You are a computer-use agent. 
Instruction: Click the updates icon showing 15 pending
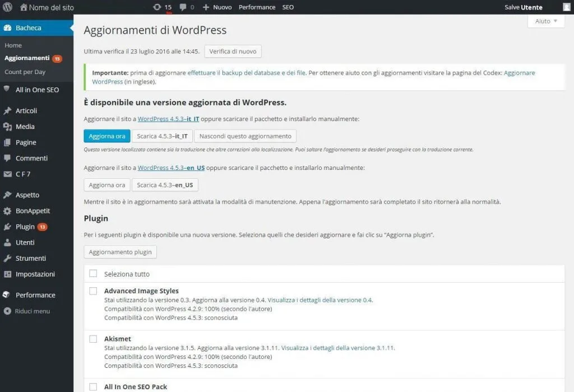click(160, 7)
